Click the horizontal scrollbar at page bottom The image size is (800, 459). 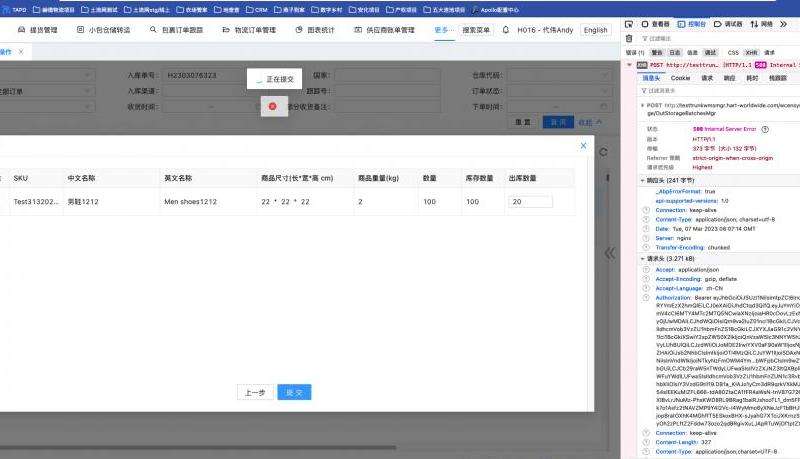pyautogui.click(x=198, y=447)
